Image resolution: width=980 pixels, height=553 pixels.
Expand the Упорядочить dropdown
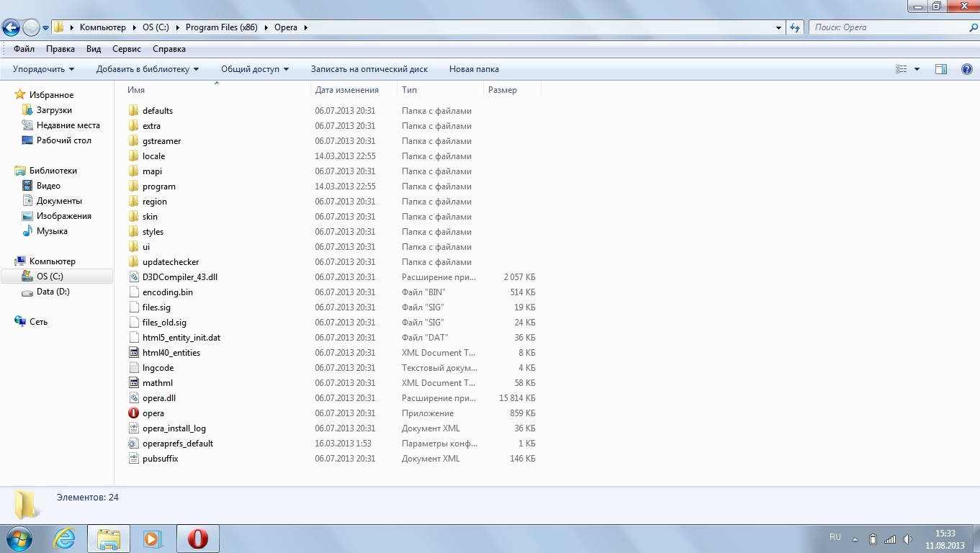pyautogui.click(x=43, y=69)
